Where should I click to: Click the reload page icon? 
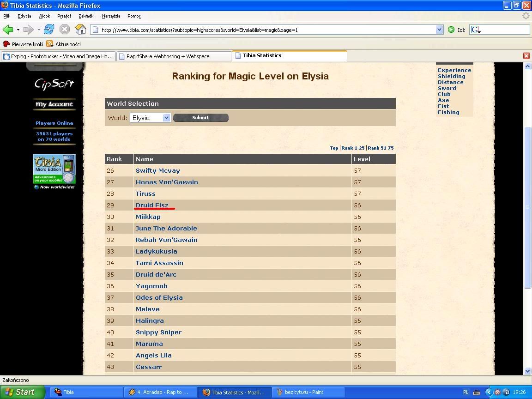49,30
